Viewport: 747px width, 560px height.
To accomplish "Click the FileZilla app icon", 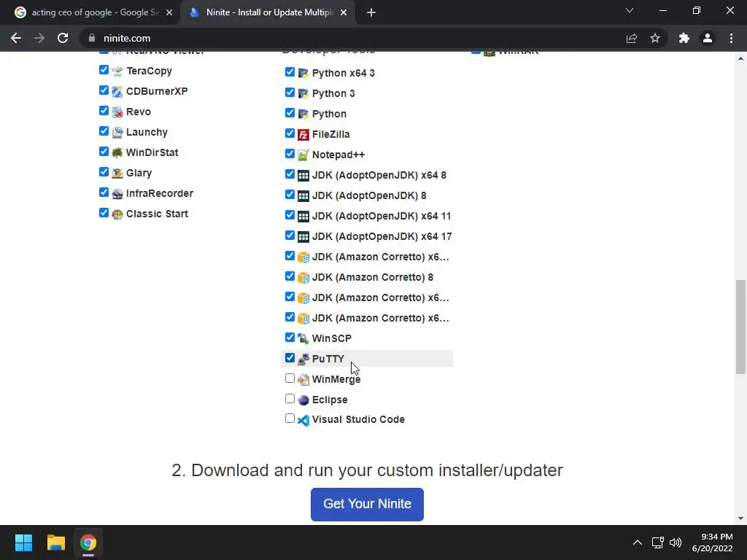I will [x=303, y=134].
